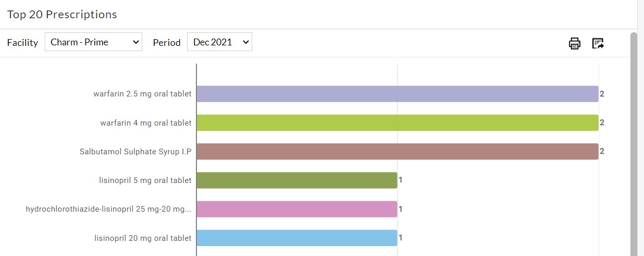Click the export report icon
Screen dimensions: 644x256
[598, 43]
